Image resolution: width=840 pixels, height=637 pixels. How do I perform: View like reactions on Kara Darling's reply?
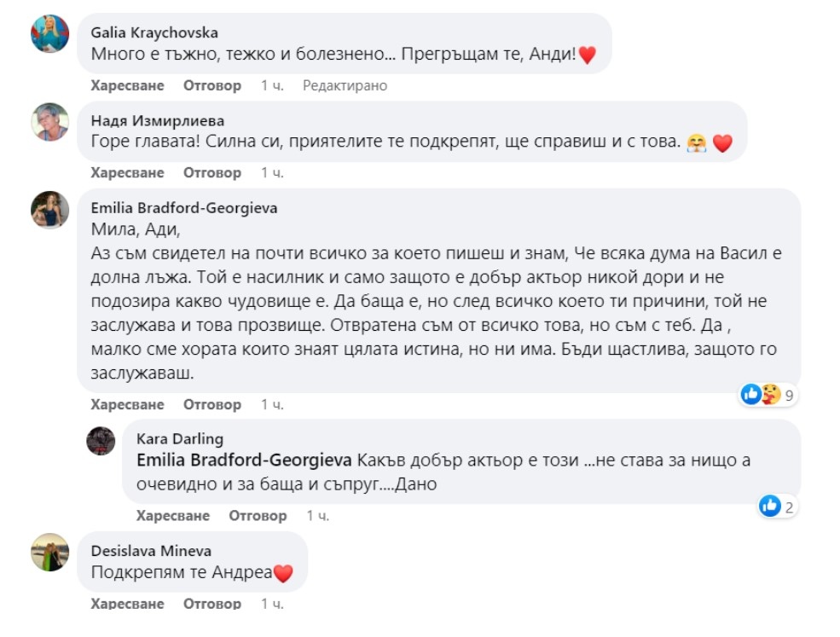[x=777, y=507]
